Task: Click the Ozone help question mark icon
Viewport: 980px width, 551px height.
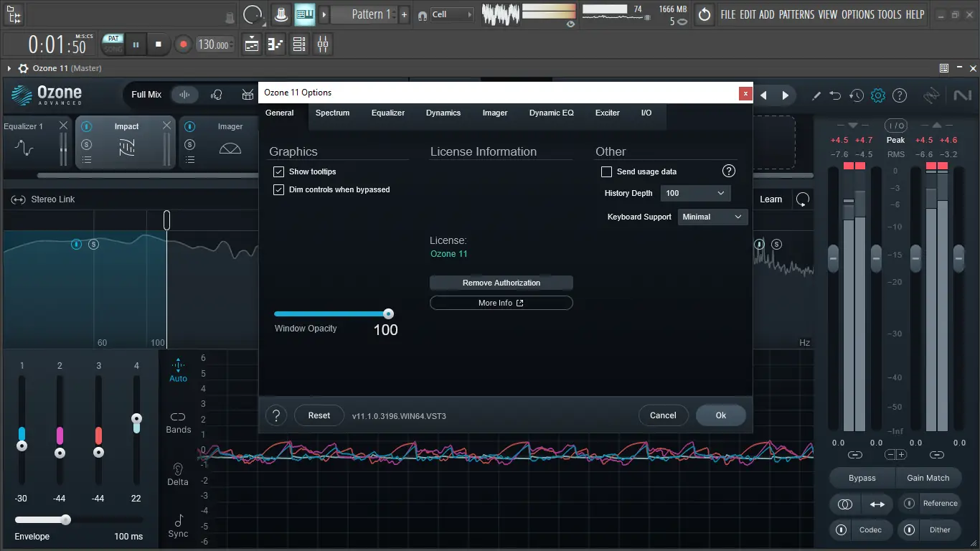Action: pos(900,95)
